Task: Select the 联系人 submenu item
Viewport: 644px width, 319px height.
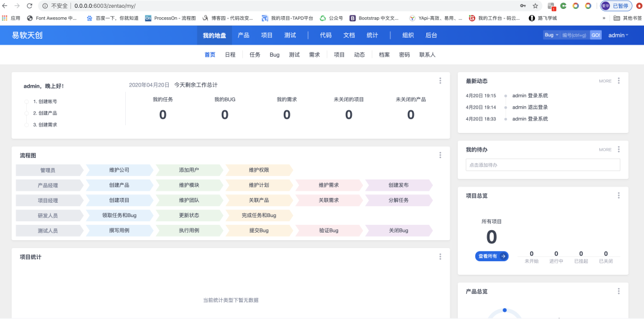Action: click(x=428, y=55)
